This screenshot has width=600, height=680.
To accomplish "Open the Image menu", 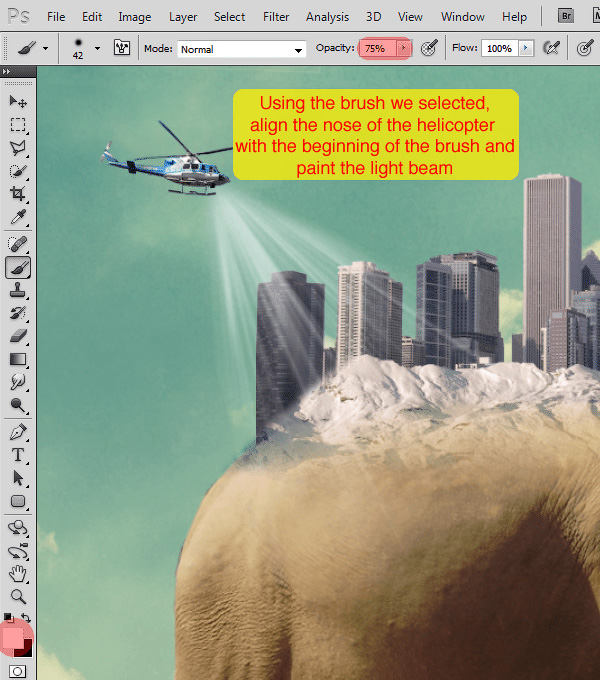I will click(x=135, y=17).
